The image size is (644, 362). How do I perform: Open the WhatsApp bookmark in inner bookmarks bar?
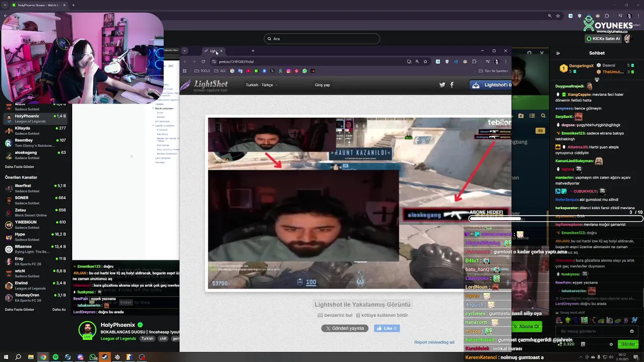pyautogui.click(x=304, y=71)
